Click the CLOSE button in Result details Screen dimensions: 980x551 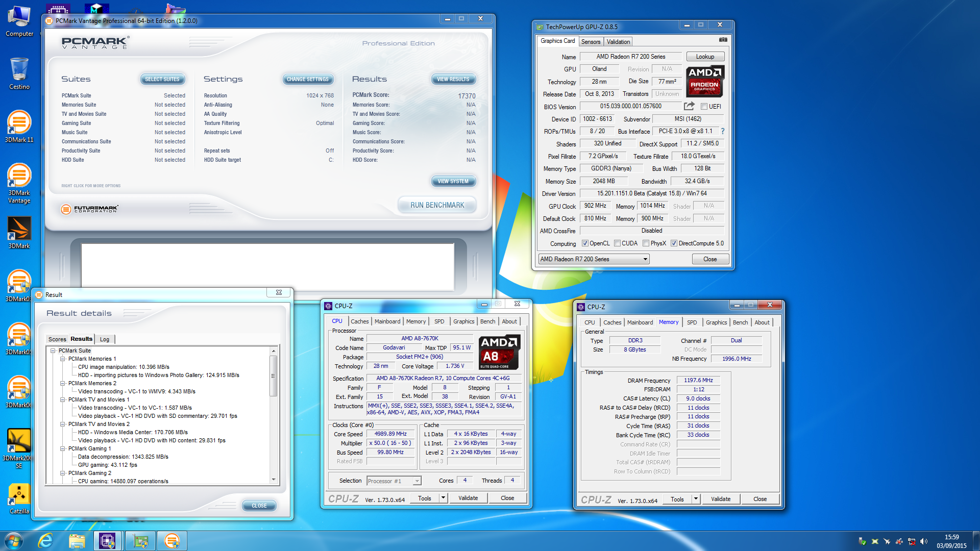tap(259, 506)
